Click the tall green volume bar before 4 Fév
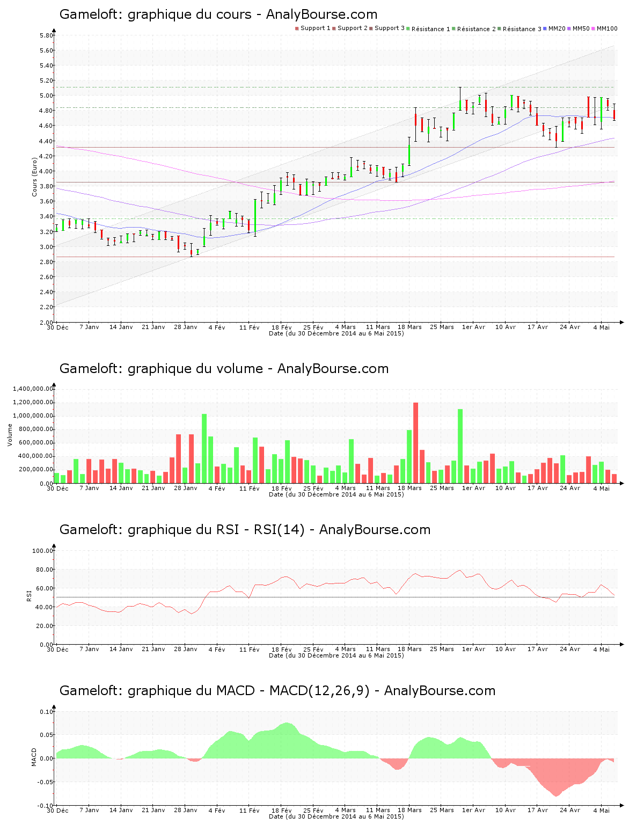Screen dimensions: 644x832 tap(204, 448)
